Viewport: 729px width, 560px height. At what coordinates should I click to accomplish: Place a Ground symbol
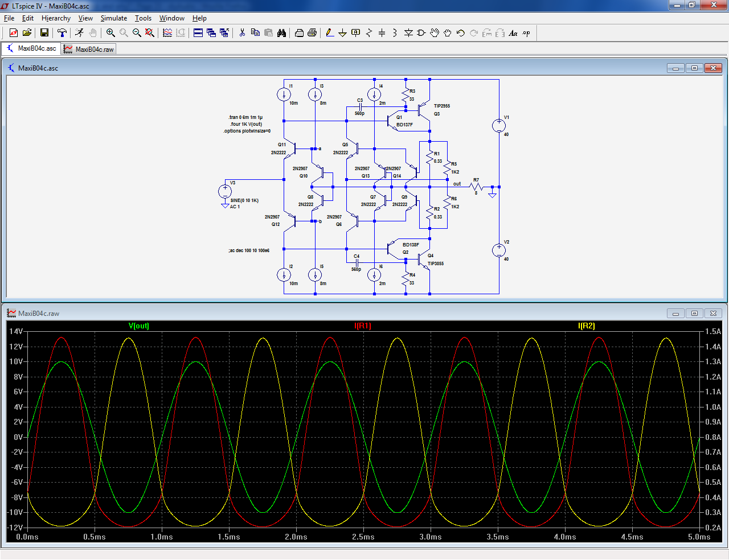(x=343, y=33)
